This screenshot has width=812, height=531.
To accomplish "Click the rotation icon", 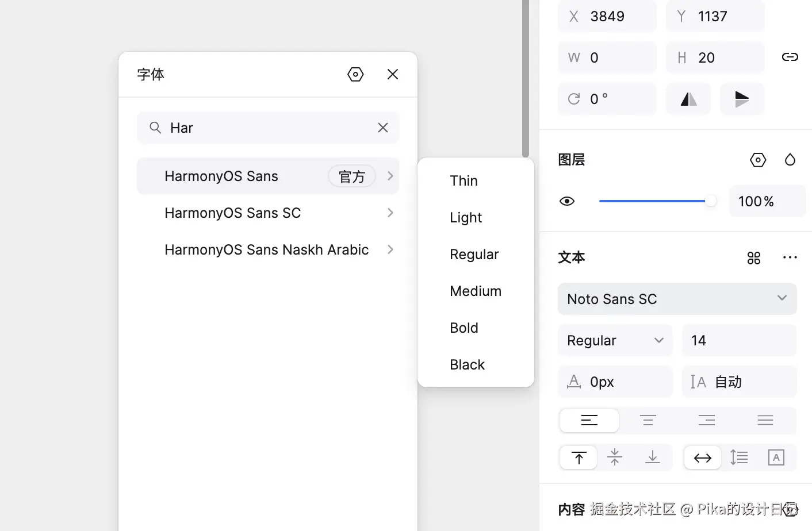I will (574, 99).
